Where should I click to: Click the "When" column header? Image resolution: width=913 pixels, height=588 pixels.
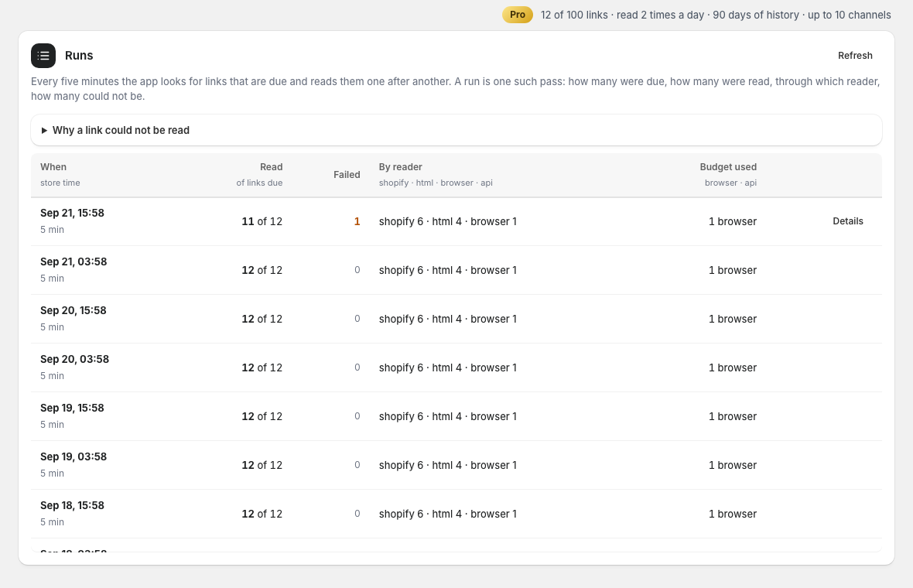[x=53, y=167]
